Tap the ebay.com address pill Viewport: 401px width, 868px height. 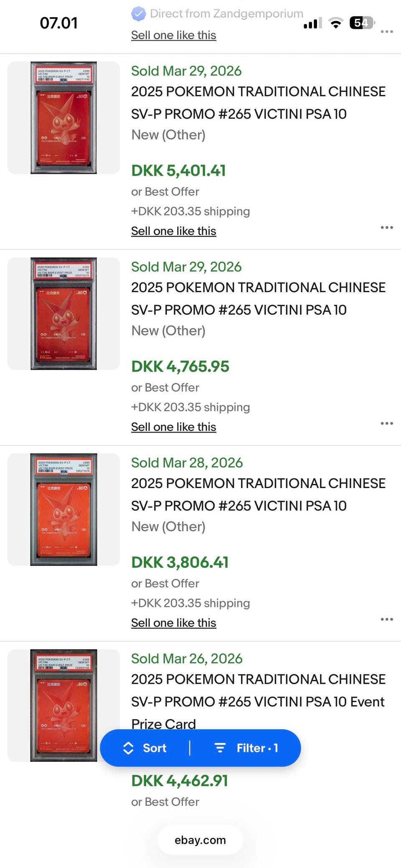200,840
